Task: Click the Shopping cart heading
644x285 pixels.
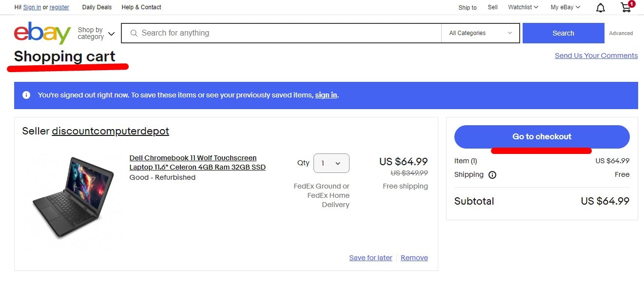Action: (x=65, y=57)
